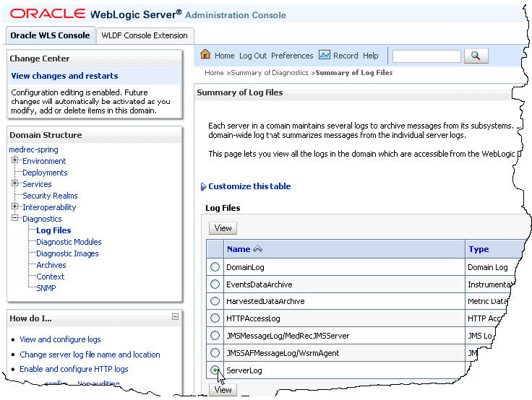Collapse the How do I panel
The width and height of the screenshot is (532, 400).
click(x=175, y=317)
